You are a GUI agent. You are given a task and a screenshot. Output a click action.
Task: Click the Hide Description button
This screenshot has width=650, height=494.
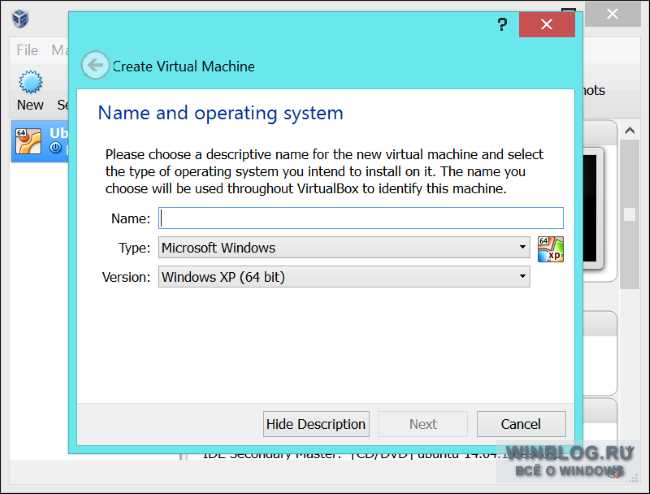click(316, 424)
